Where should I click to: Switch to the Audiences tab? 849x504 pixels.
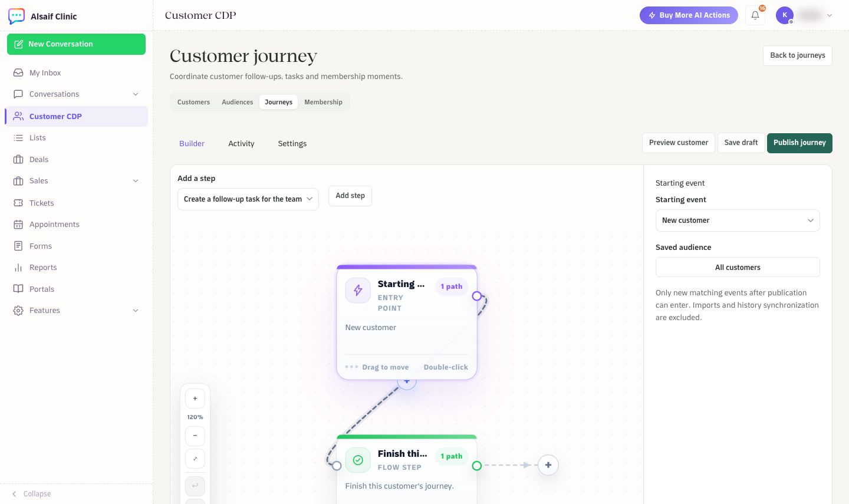(x=238, y=102)
